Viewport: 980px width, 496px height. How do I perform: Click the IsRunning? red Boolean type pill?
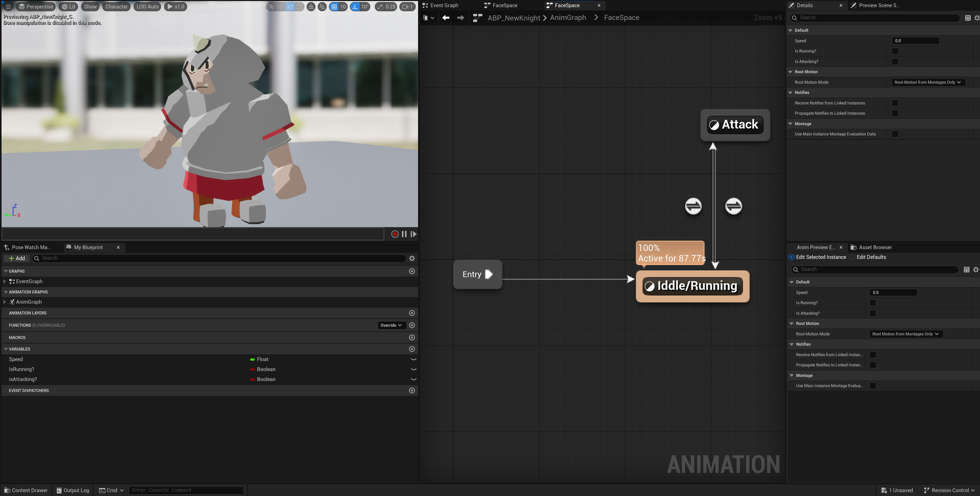pos(252,369)
